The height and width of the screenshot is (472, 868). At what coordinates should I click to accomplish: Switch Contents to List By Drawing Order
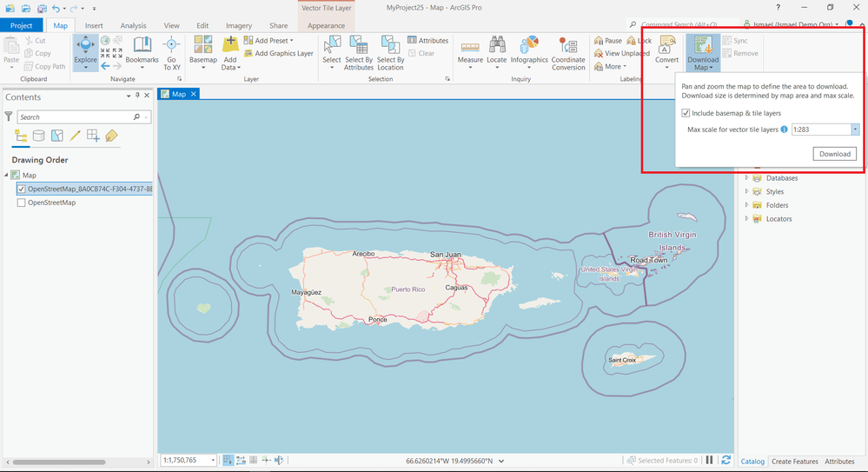[x=21, y=136]
